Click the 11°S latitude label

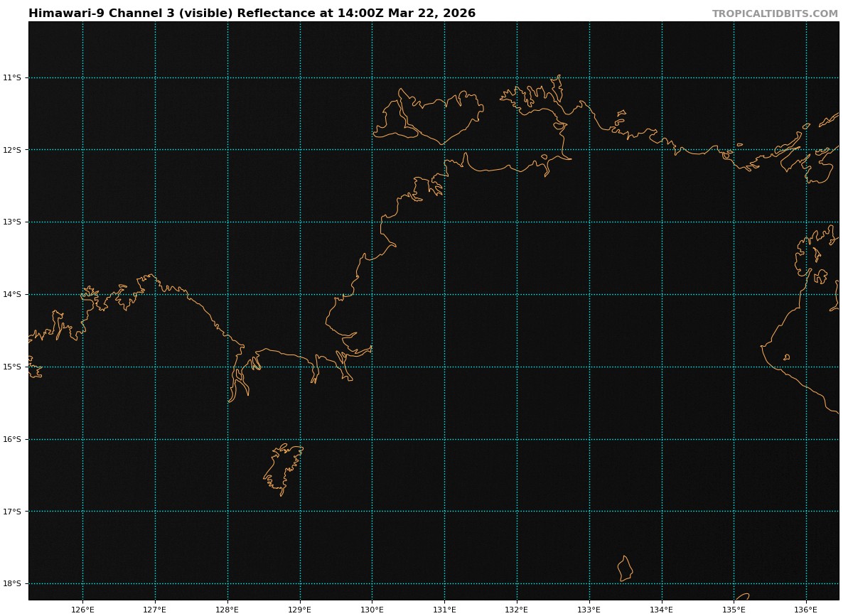(x=12, y=77)
